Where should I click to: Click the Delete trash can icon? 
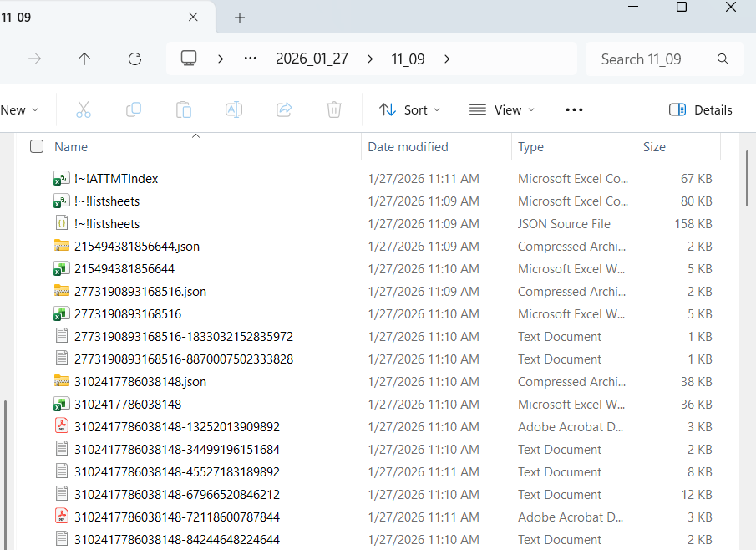(x=334, y=109)
